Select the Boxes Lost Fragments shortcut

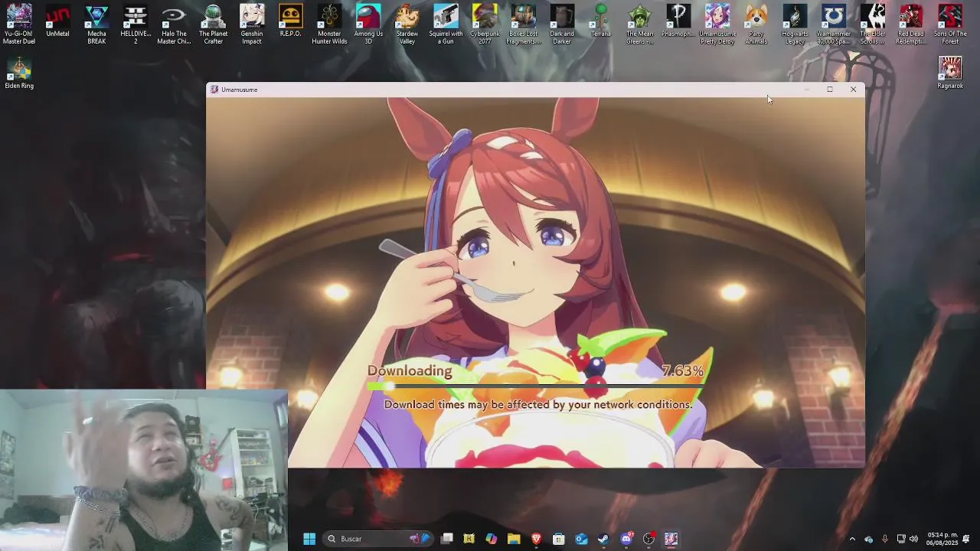point(524,24)
